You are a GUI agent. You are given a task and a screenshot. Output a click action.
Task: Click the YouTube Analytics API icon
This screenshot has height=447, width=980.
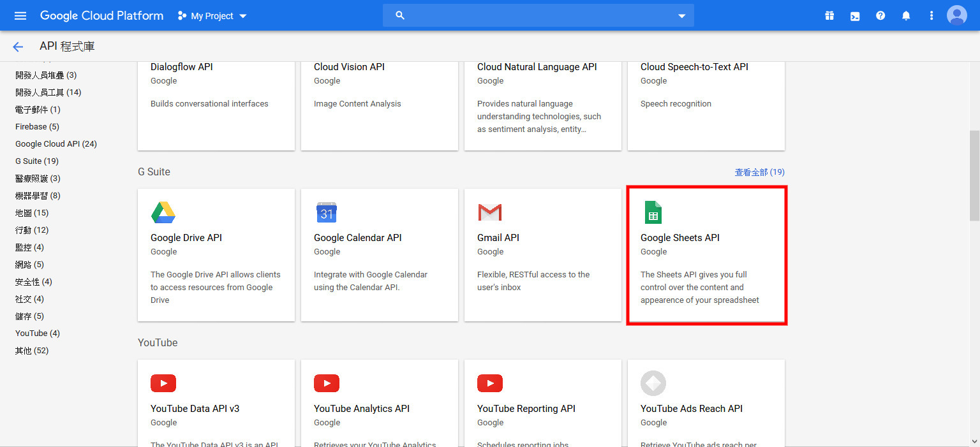[327, 383]
